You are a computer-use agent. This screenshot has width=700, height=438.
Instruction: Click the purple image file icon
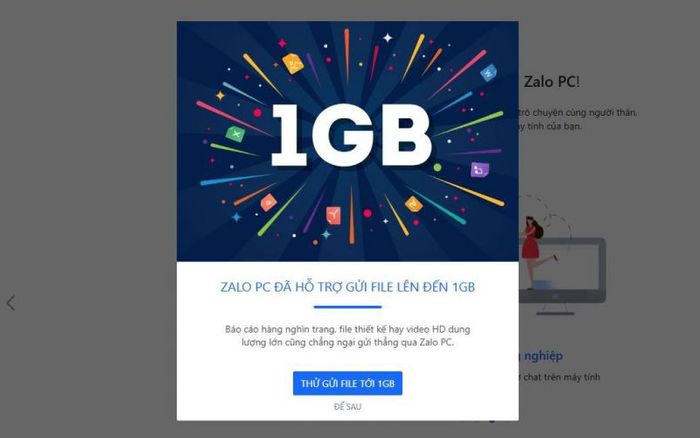(x=480, y=170)
